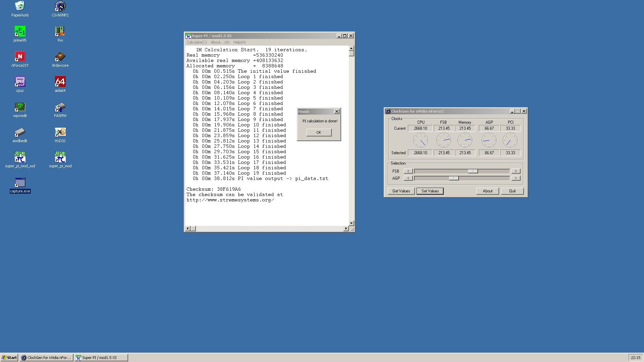The height and width of the screenshot is (362, 644).
Task: Click the CPU clock gauge dial
Action: (421, 140)
